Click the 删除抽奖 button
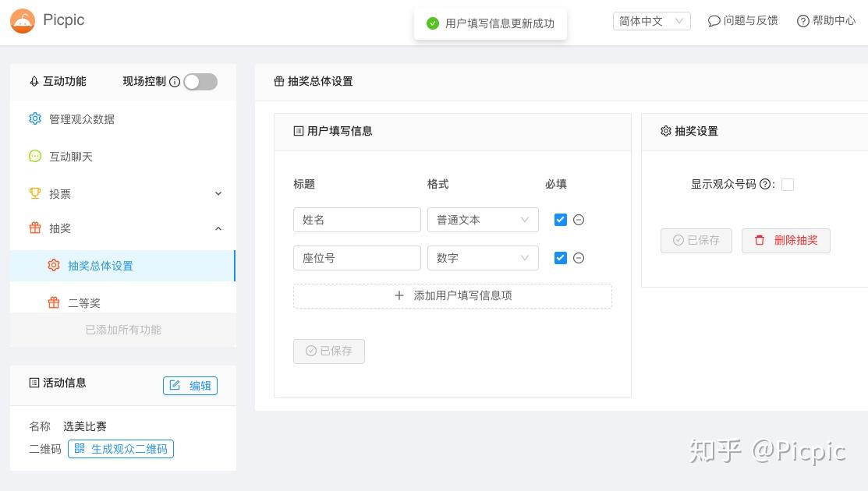The height and width of the screenshot is (491, 868). coord(785,241)
